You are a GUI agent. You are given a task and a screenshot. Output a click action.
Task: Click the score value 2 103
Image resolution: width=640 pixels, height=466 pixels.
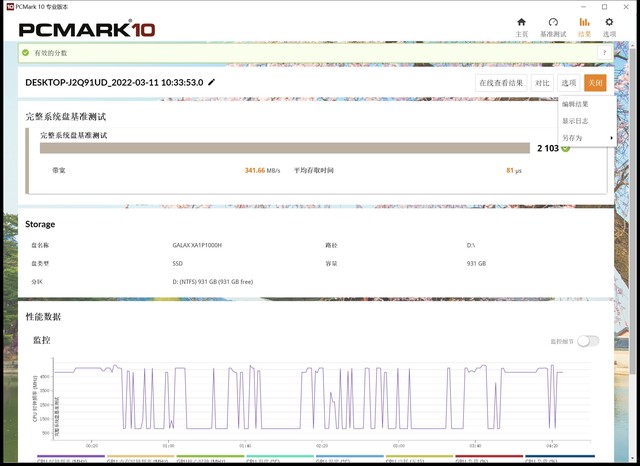click(x=548, y=148)
